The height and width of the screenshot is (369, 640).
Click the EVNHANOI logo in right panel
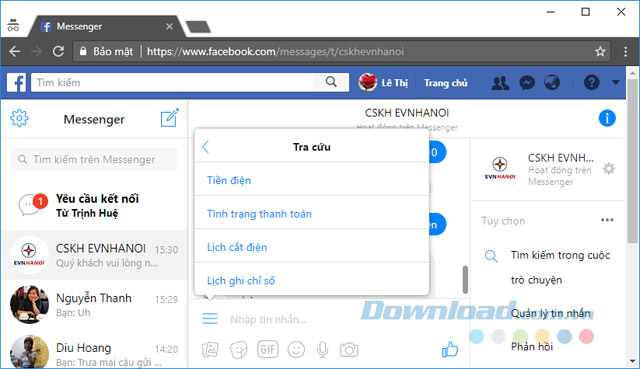point(500,168)
